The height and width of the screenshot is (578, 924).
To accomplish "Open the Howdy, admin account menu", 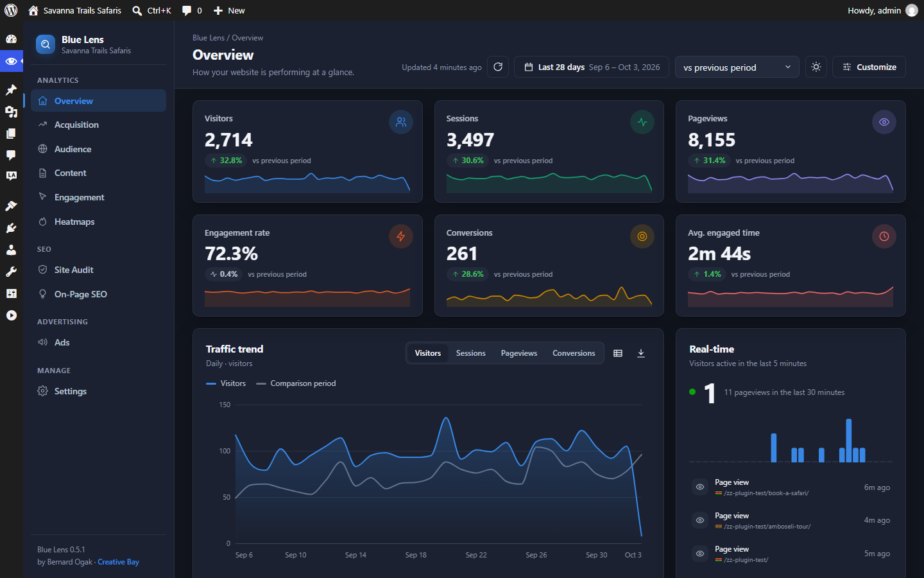I will coord(882,10).
